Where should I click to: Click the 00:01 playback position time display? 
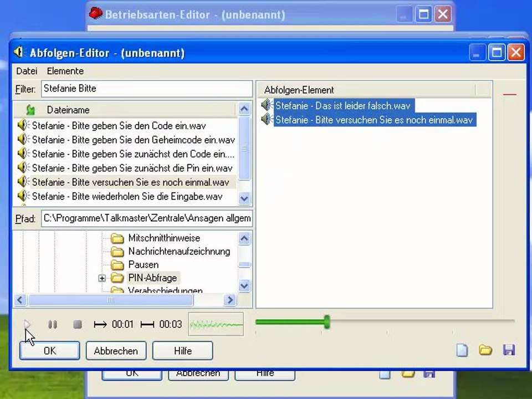[123, 324]
